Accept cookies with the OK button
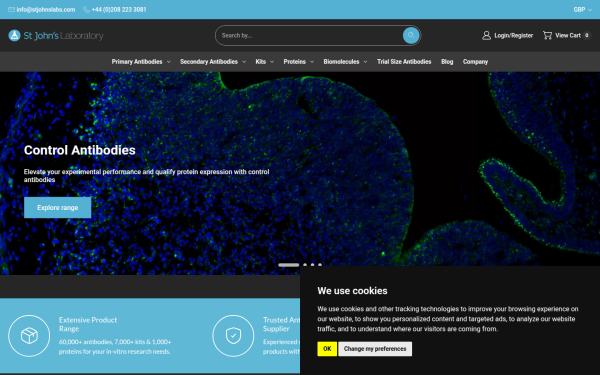This screenshot has height=375, width=600. tap(327, 349)
